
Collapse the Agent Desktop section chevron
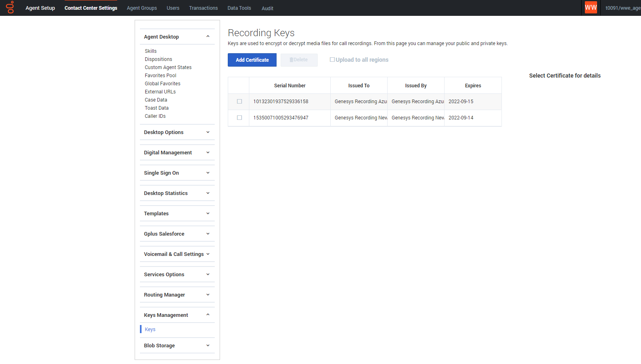[x=208, y=37]
